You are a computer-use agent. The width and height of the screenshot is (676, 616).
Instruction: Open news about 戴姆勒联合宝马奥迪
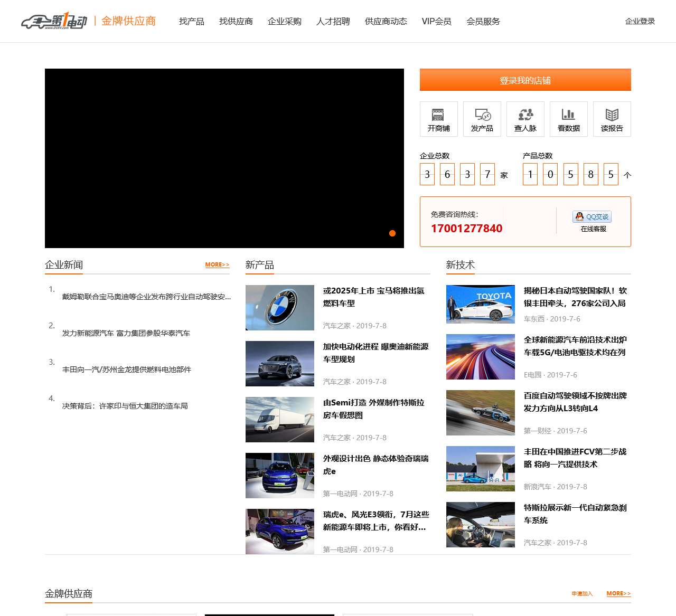(x=147, y=297)
